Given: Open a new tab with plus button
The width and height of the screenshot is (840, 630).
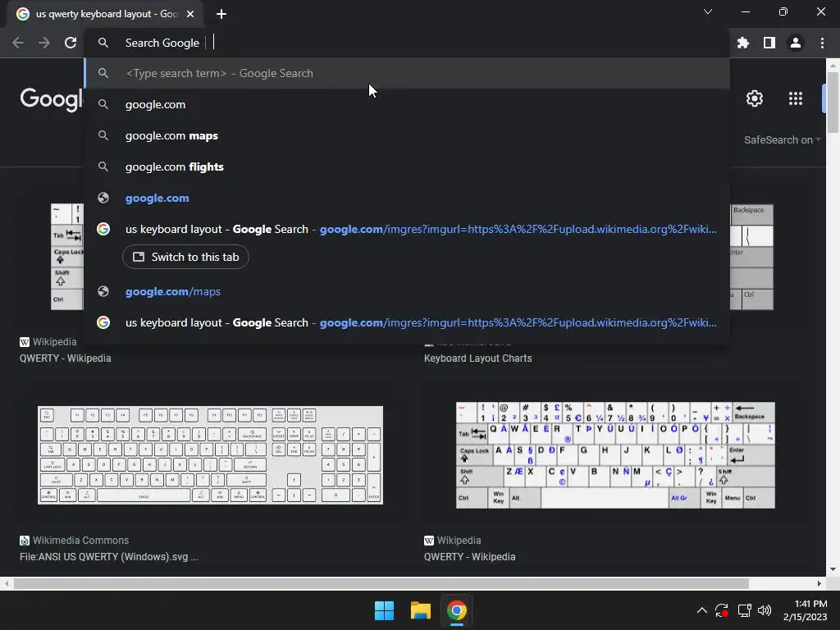Looking at the screenshot, I should tap(221, 14).
